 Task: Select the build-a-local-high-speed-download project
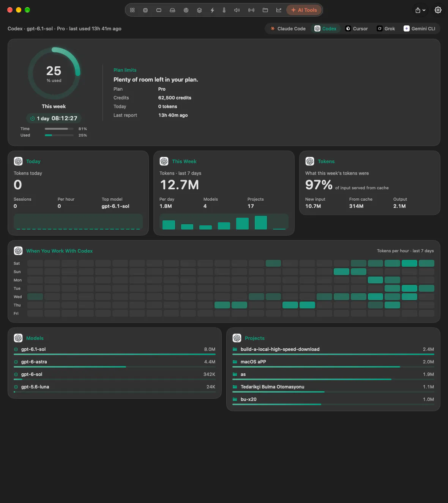pos(333,351)
